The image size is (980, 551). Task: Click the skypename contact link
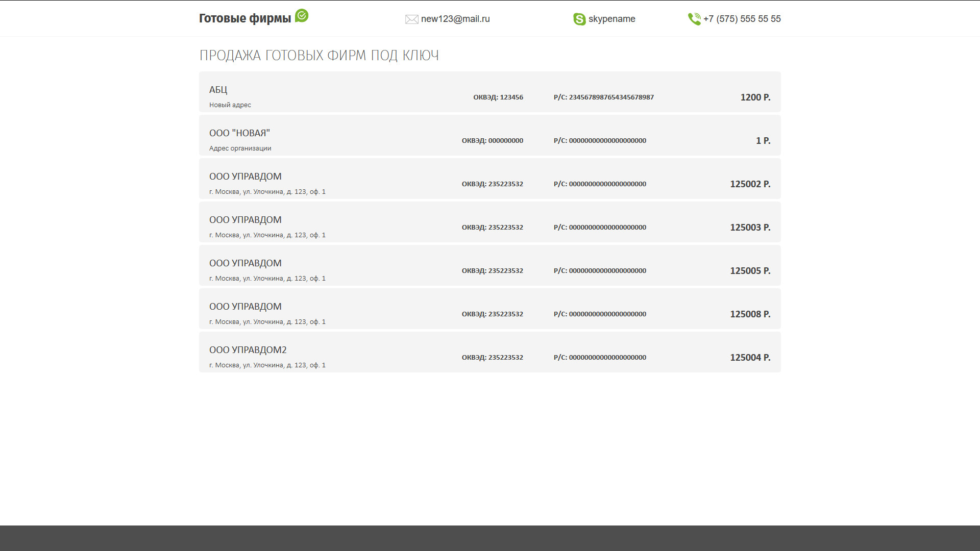coord(611,19)
